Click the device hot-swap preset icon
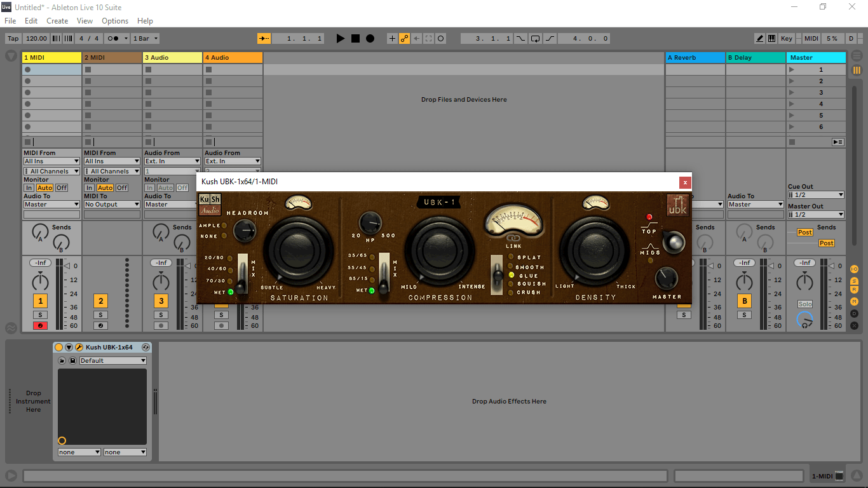This screenshot has height=488, width=868. 146,348
